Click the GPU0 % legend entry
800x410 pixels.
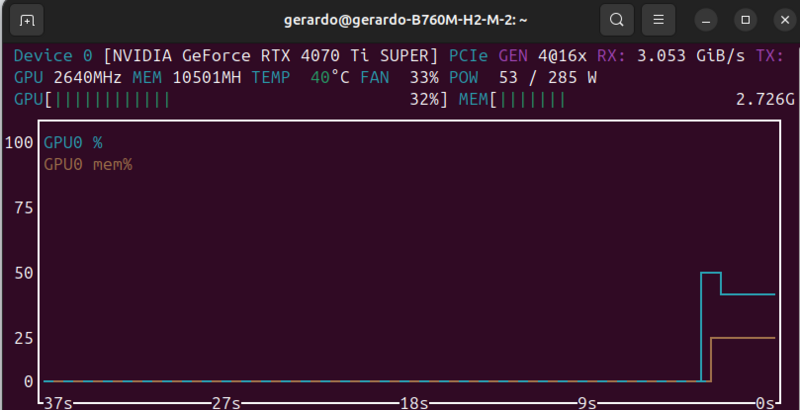click(x=73, y=142)
